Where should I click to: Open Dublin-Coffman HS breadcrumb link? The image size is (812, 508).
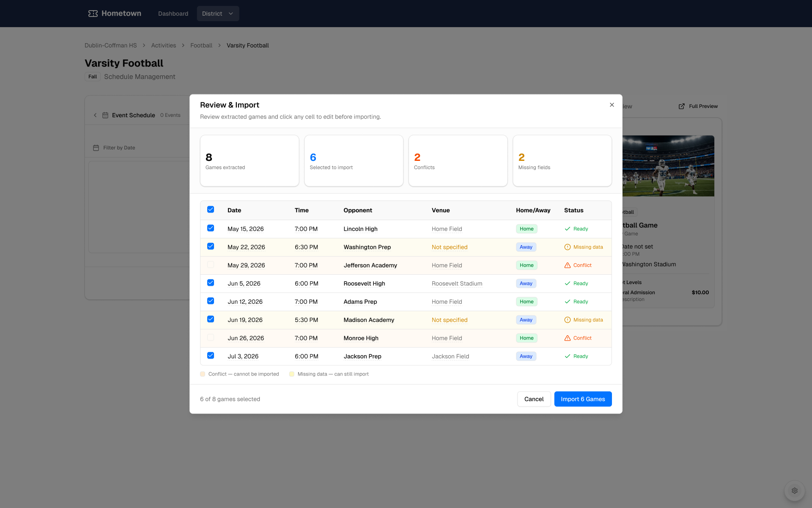(x=111, y=45)
